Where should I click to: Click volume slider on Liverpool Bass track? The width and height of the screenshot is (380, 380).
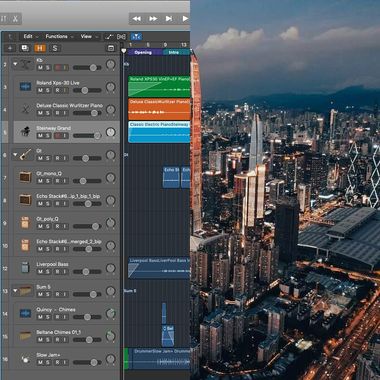tap(87, 272)
